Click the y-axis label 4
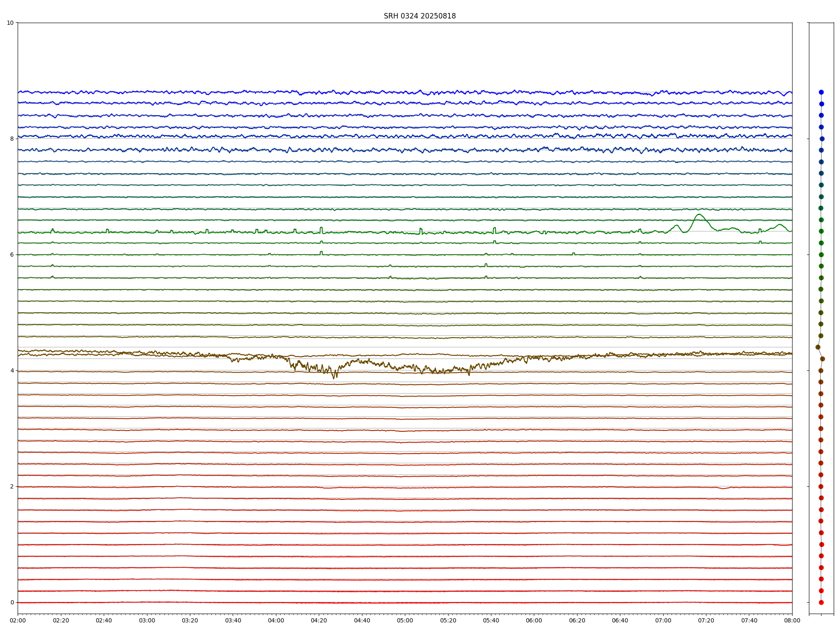Image resolution: width=840 pixels, height=630 pixels. click(x=12, y=370)
